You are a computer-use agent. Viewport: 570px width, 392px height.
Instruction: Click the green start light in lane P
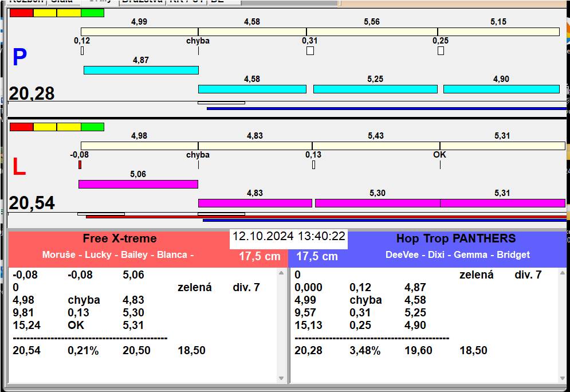coord(92,13)
